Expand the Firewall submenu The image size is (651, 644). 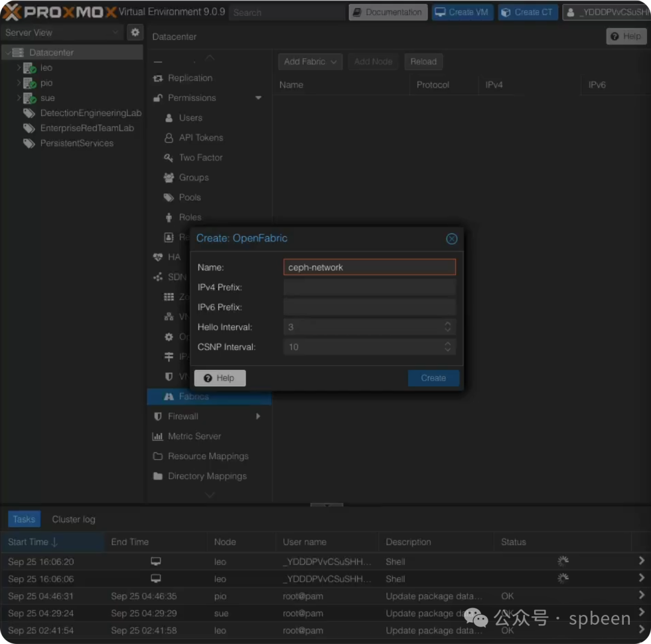click(258, 416)
